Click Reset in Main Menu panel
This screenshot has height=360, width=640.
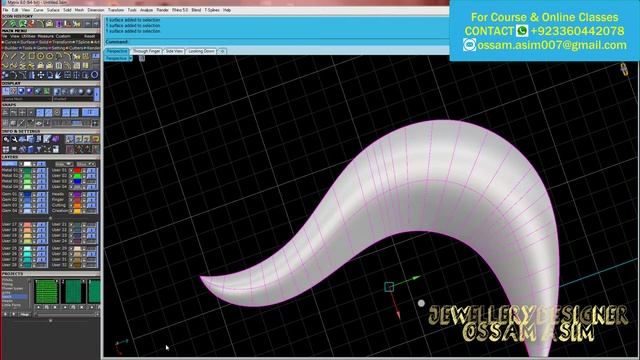click(x=89, y=36)
